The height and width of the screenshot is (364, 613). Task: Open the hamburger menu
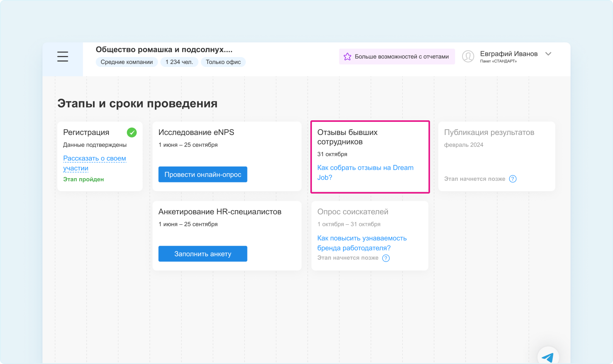point(63,56)
